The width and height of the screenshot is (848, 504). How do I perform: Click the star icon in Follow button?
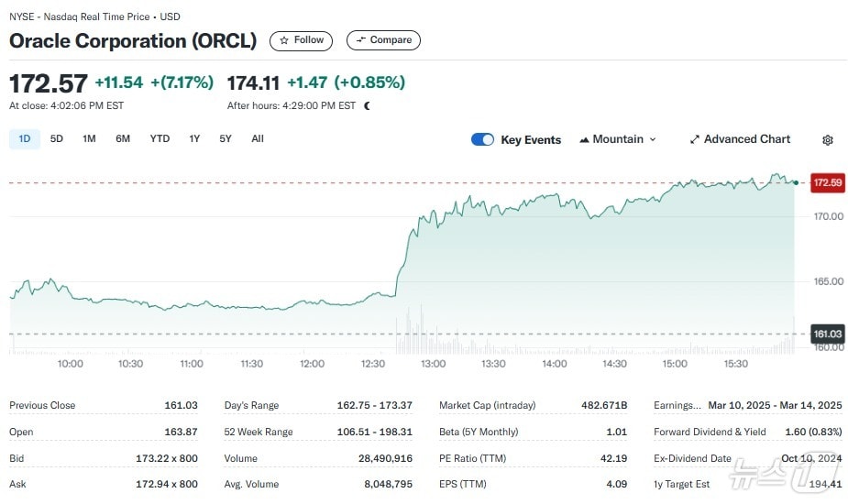(x=284, y=40)
